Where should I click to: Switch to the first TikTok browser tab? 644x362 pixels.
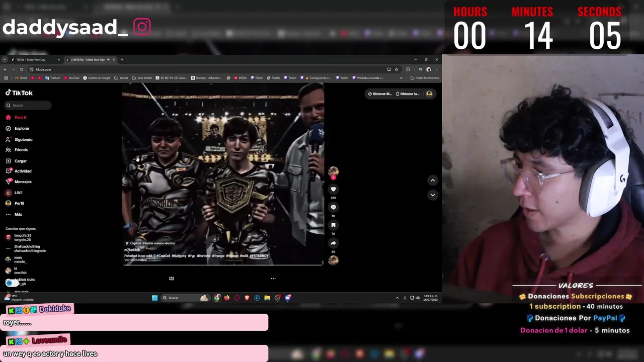[35, 60]
